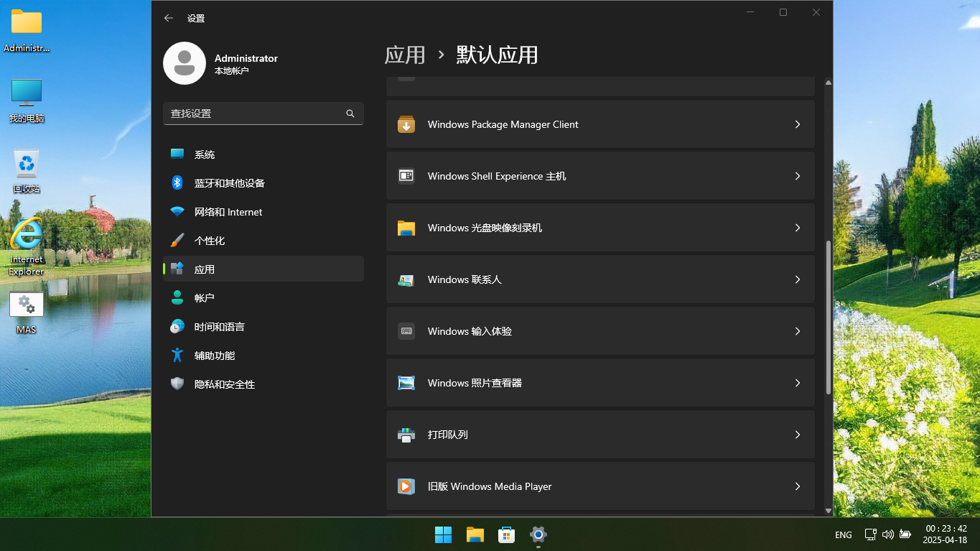Click the 时间和语言 label
Viewport: 980px width, 551px height.
pyautogui.click(x=220, y=327)
